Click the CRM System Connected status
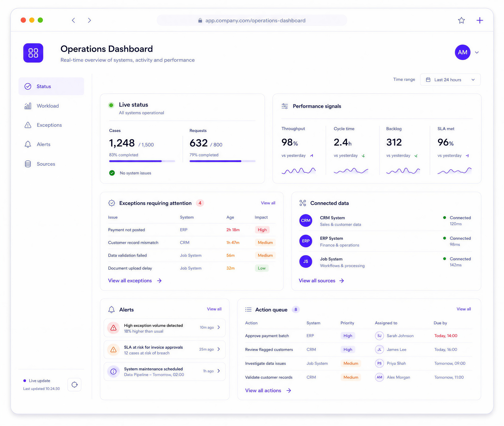 pos(457,218)
